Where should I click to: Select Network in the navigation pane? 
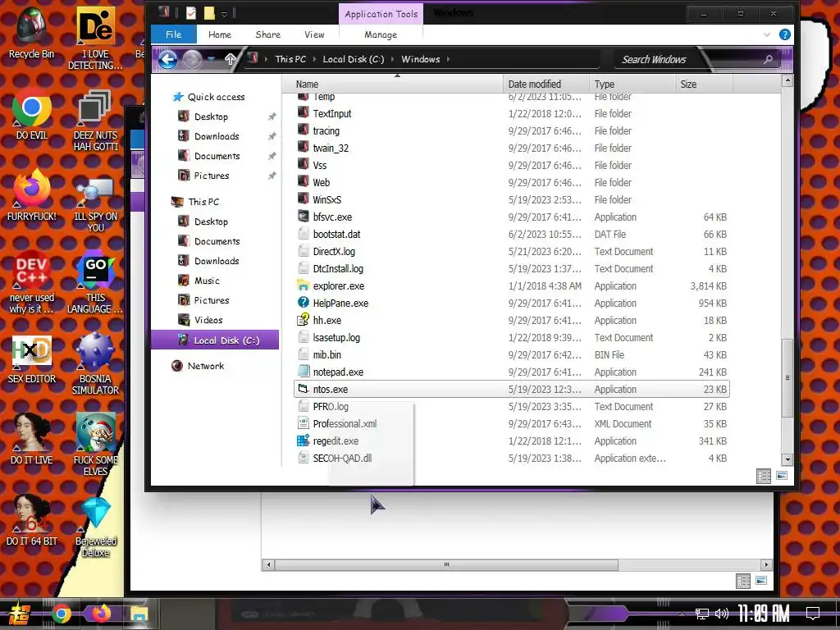pyautogui.click(x=206, y=366)
